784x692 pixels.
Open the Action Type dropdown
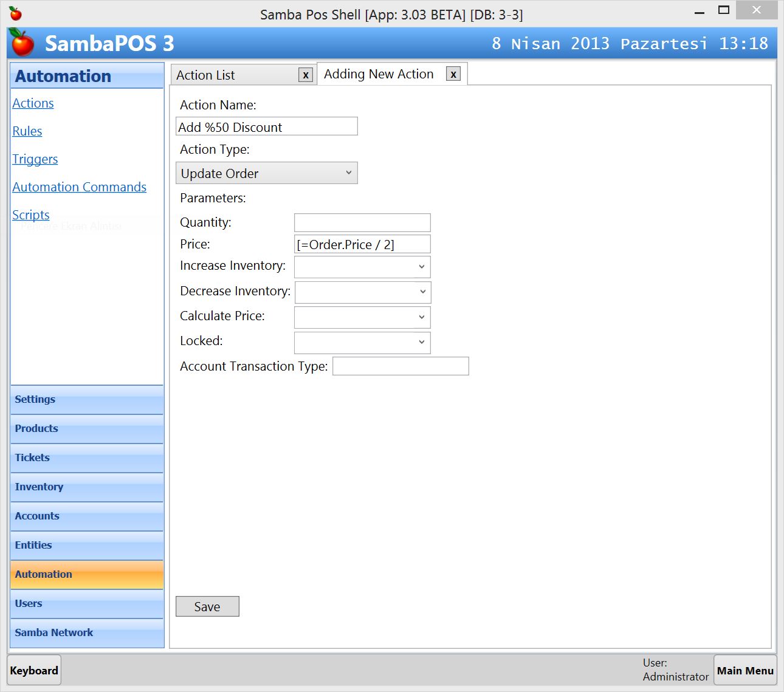266,173
